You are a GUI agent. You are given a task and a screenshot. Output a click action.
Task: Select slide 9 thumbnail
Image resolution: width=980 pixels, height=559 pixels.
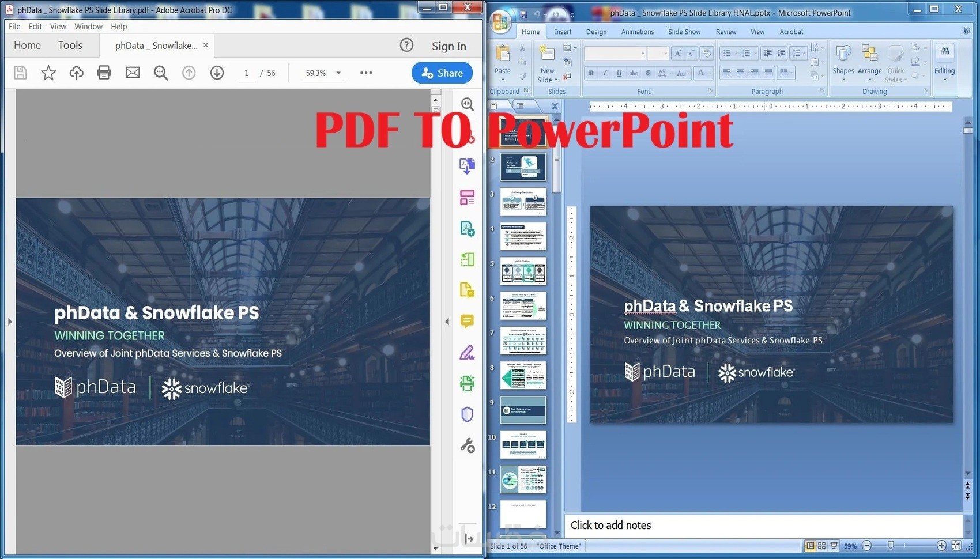click(523, 410)
